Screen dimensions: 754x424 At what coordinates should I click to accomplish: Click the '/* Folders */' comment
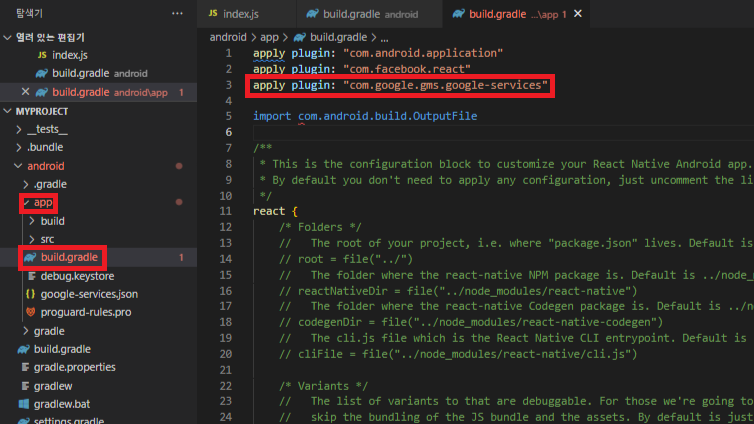[320, 227]
